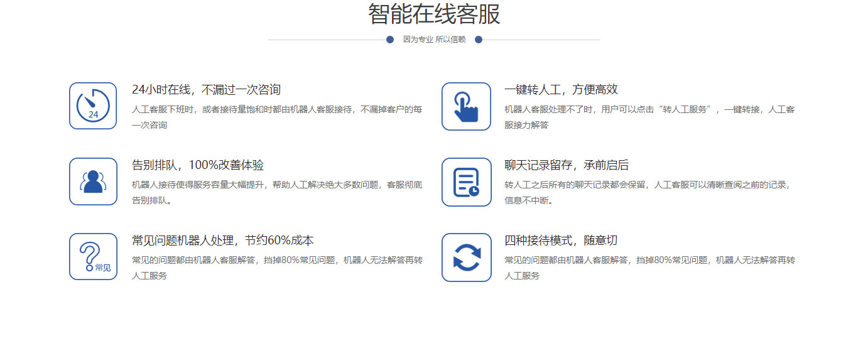868x363 pixels.
Task: Click the 智能在线客服 main title
Action: 434,14
